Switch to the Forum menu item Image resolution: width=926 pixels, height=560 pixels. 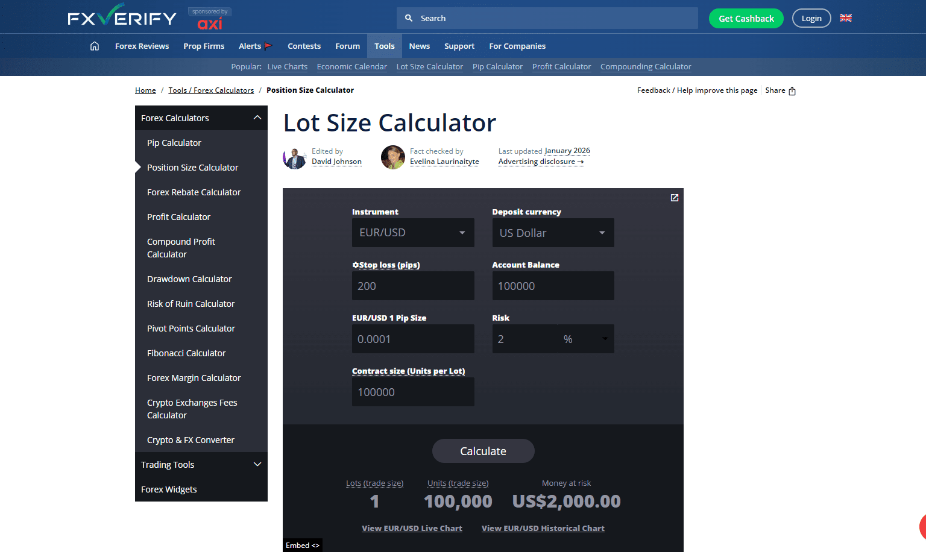347,46
